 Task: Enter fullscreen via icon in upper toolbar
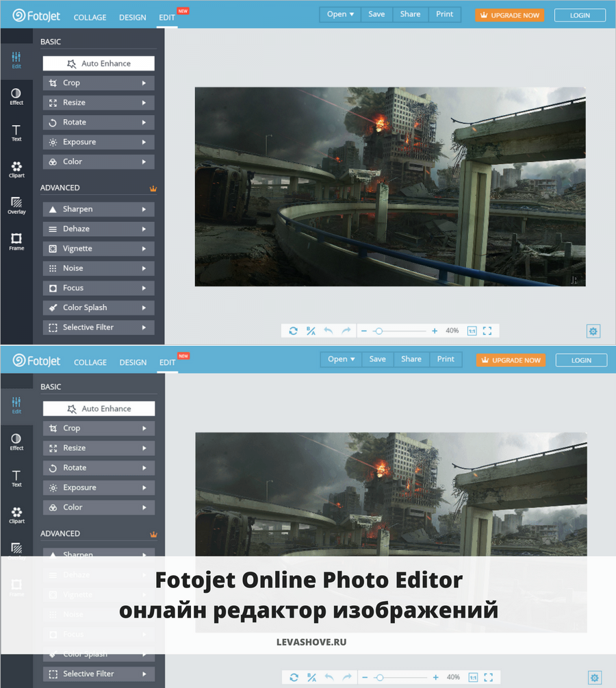487,331
